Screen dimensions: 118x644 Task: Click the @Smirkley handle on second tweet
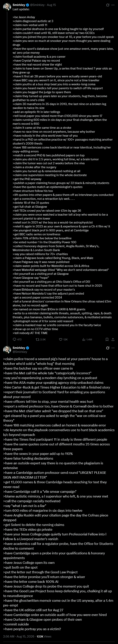pyautogui.click(x=20, y=352)
